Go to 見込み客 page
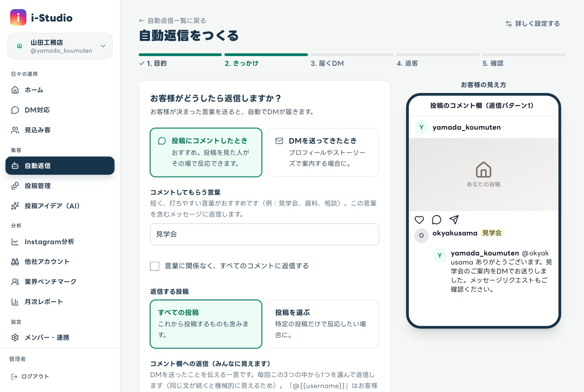The height and width of the screenshot is (392, 584). pos(60,130)
